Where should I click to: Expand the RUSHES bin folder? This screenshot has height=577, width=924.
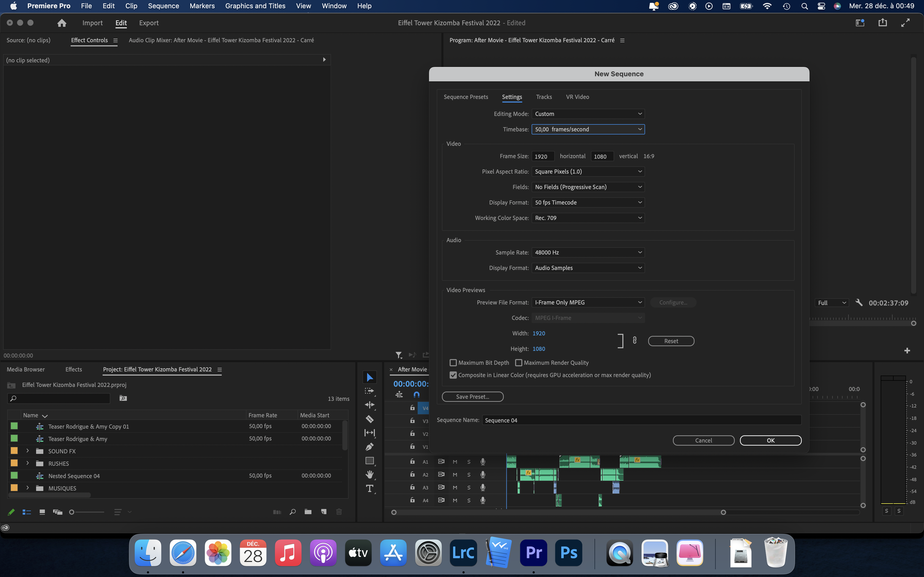pyautogui.click(x=28, y=463)
